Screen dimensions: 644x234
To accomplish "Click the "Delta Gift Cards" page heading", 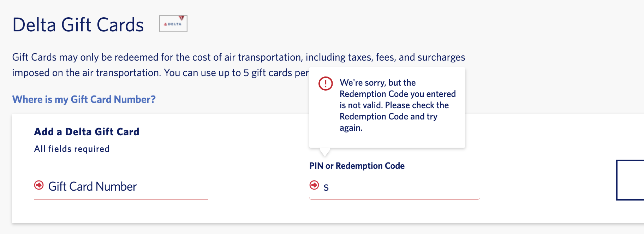I will pos(78,25).
